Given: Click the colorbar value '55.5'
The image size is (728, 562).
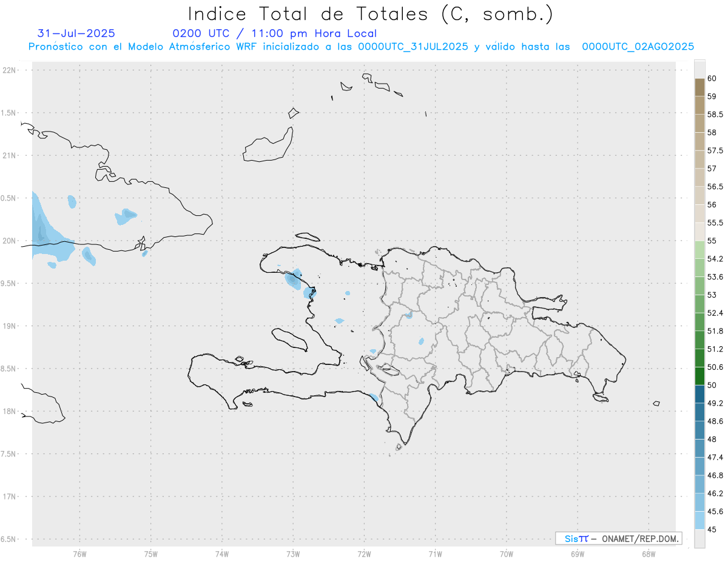Looking at the screenshot, I should pos(715,223).
